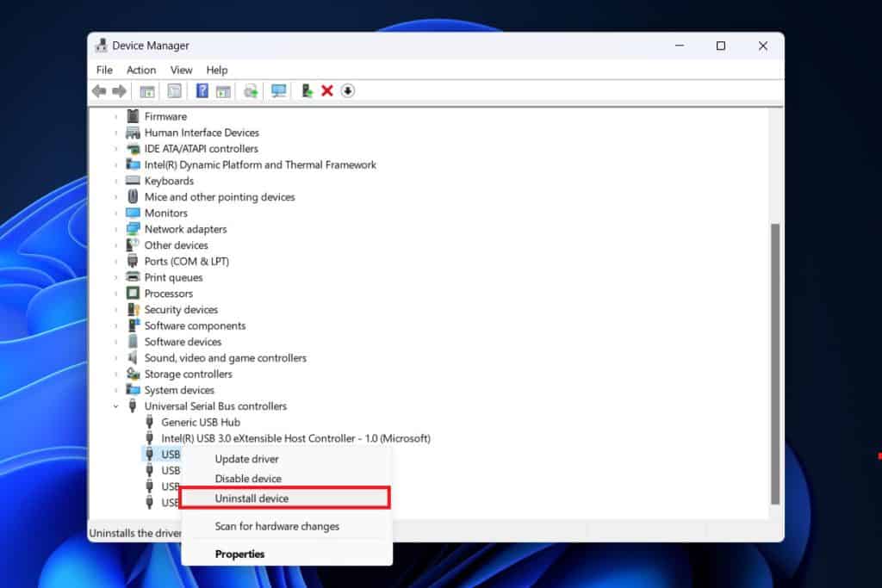Open Help documentation via the toolbar icon
The height and width of the screenshot is (588, 882).
click(201, 90)
